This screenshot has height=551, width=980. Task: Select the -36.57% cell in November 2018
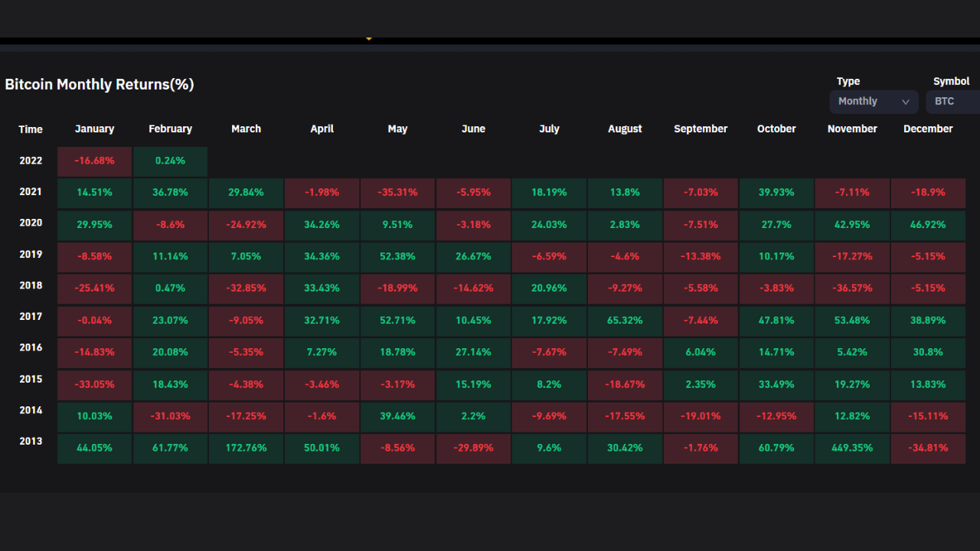[x=852, y=289]
